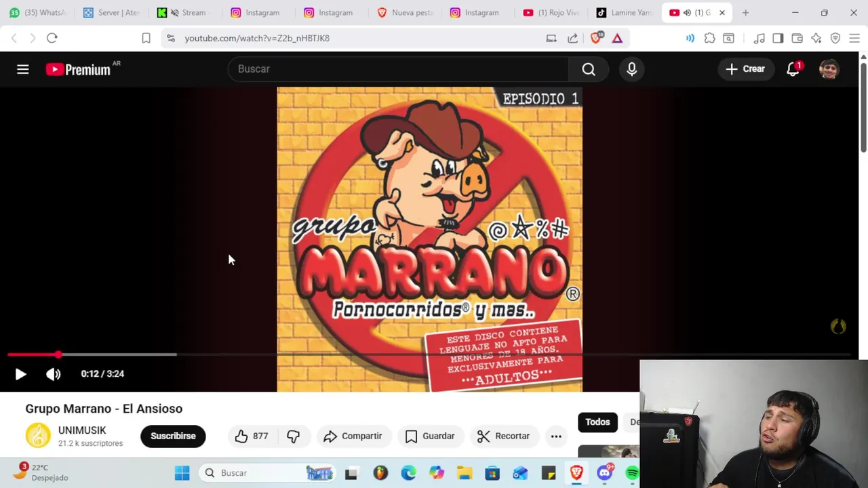Switch to the Lamine Yamal TikTok tab

[x=625, y=12]
